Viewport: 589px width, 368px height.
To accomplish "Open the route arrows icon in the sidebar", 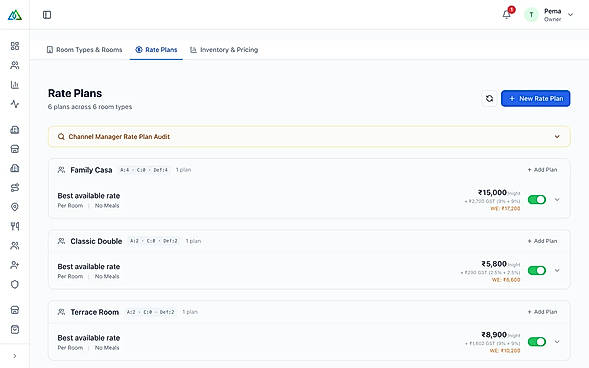I will 15,187.
